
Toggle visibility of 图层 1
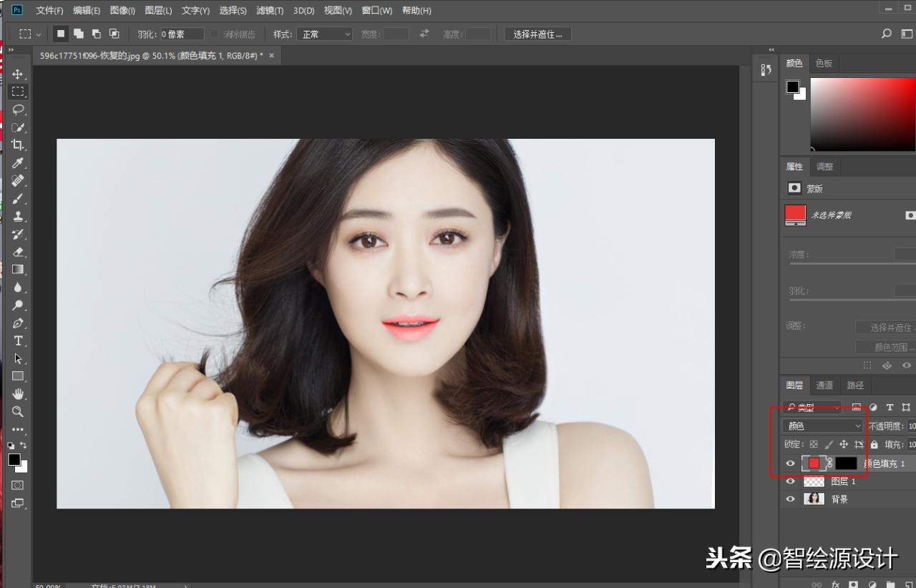(790, 481)
